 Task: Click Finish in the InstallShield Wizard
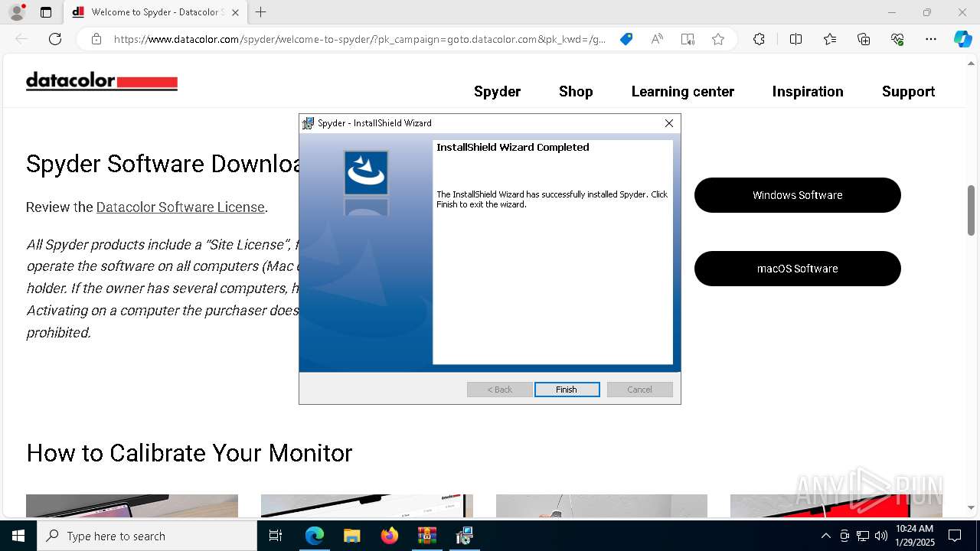coord(567,390)
